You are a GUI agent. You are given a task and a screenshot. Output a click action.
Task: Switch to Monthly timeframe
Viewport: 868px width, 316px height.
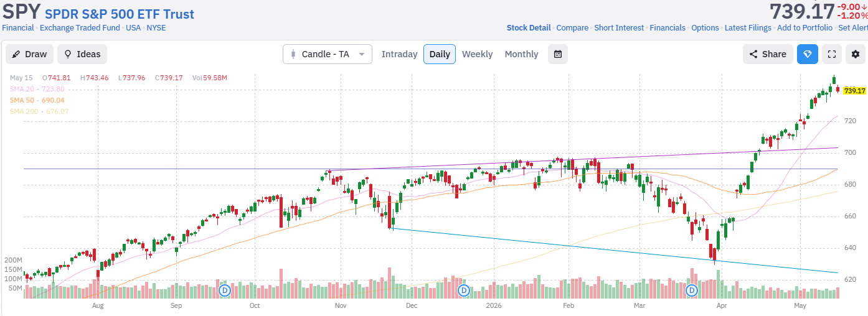point(521,54)
